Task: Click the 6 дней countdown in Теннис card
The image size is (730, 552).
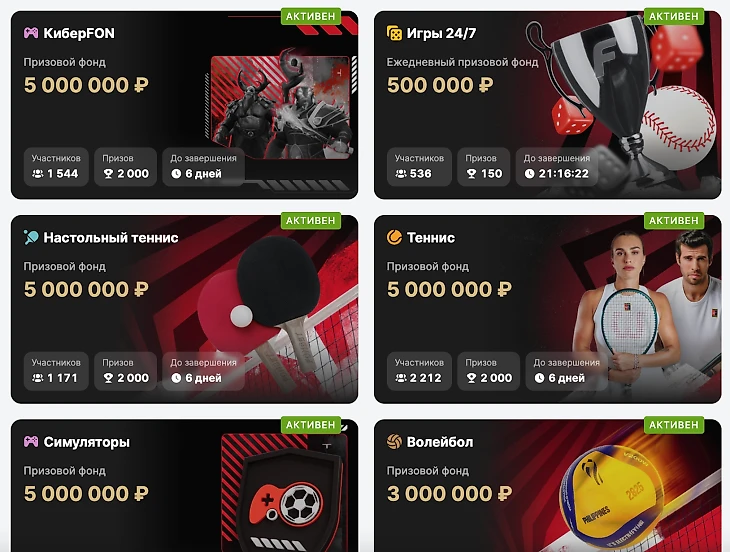Action: pos(566,371)
